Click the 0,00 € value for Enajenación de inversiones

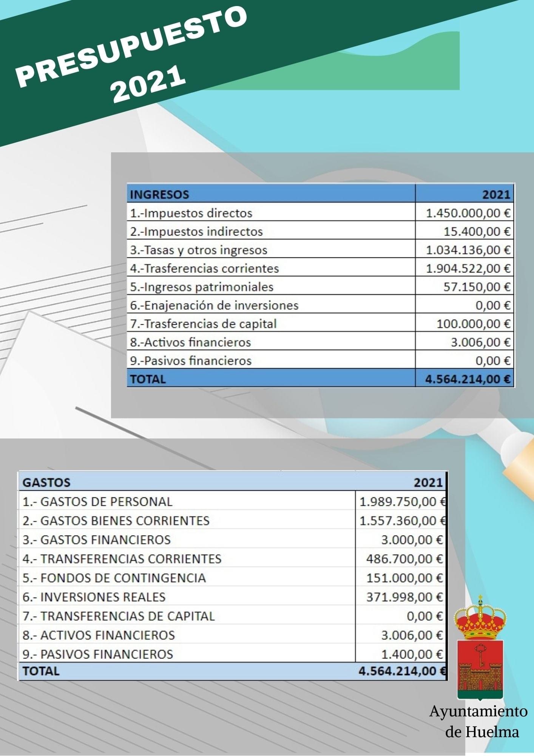click(x=493, y=305)
